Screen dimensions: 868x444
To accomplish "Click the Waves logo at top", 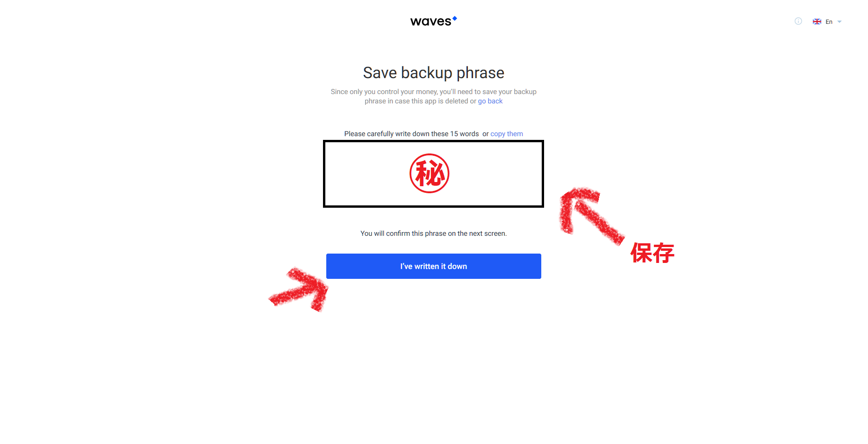I will click(x=433, y=21).
